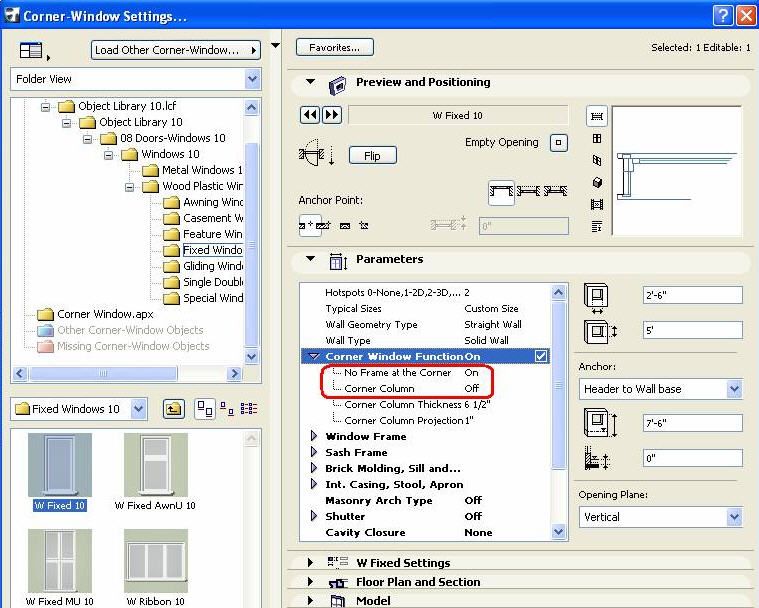This screenshot has height=608, width=759.
Task: Click the window width dimension icon
Action: [596, 297]
